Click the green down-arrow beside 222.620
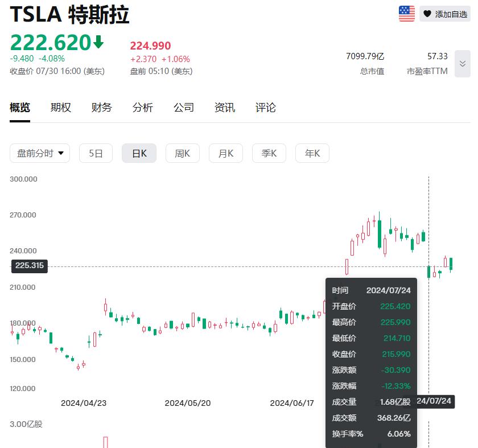Screen dimensions: 478x448 [98, 42]
